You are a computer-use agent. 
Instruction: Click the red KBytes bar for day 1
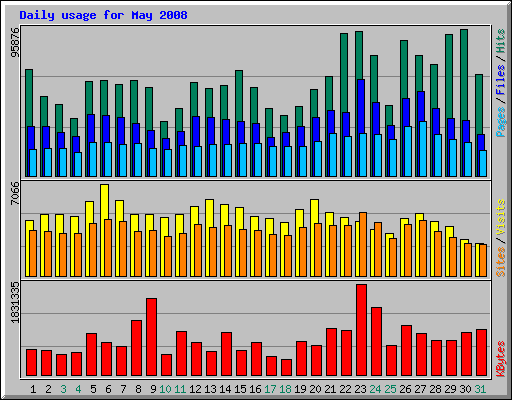(x=32, y=363)
